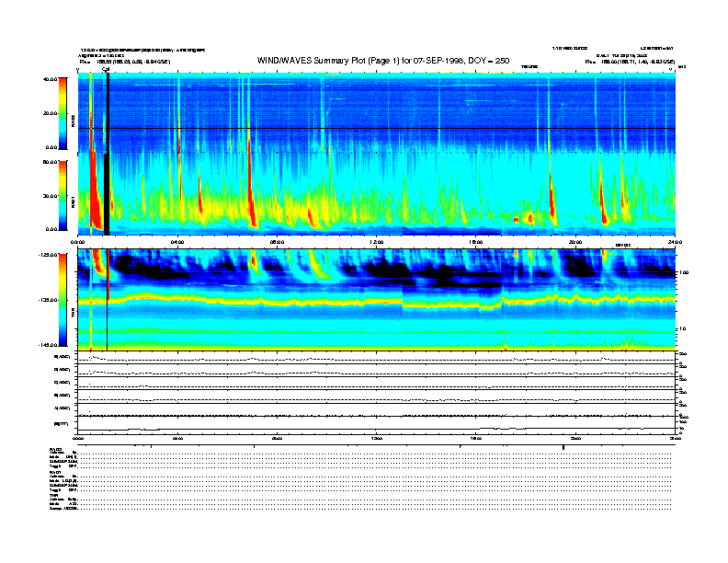Click the RAD2 color scale bar
This screenshot has width=728, height=563.
point(63,113)
